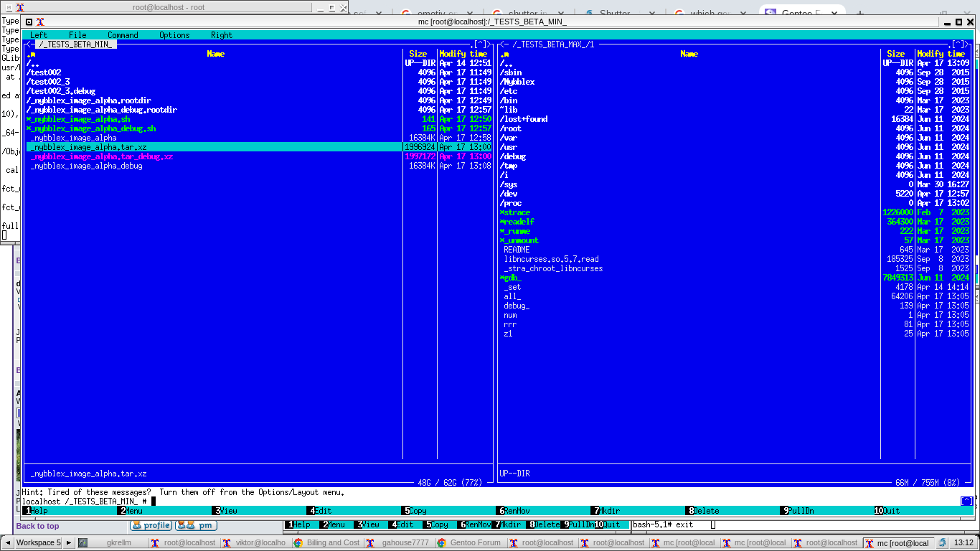Open the Left panel menu
The height and width of the screenshot is (551, 980).
click(x=39, y=35)
